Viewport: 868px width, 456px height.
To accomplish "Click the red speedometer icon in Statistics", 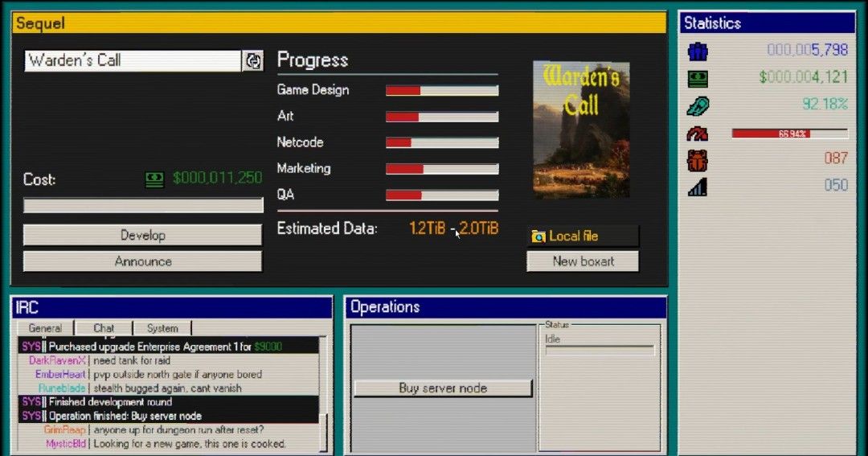I will [697, 134].
